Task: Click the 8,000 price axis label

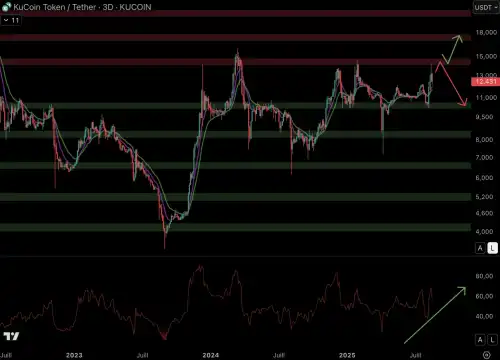Action: click(484, 140)
